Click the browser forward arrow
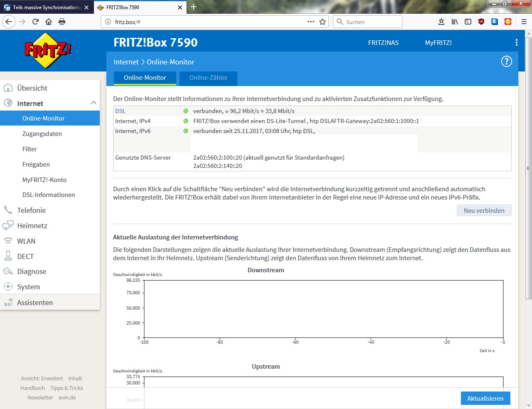The width and height of the screenshot is (532, 409). click(x=22, y=22)
